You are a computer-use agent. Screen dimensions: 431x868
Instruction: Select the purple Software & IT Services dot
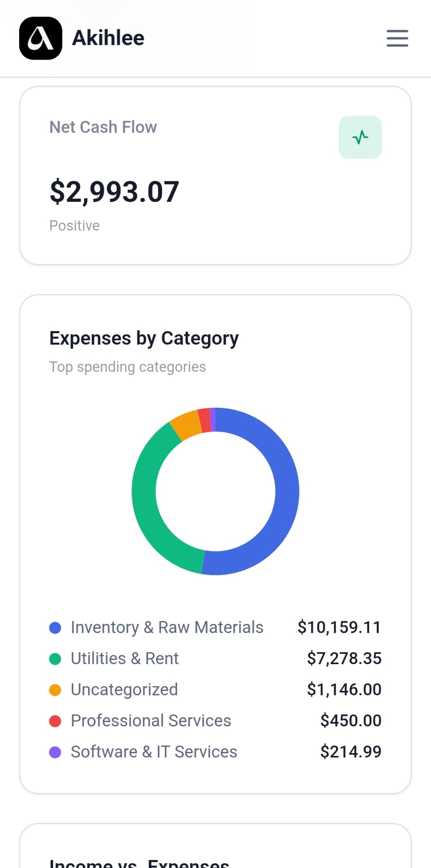(x=55, y=752)
